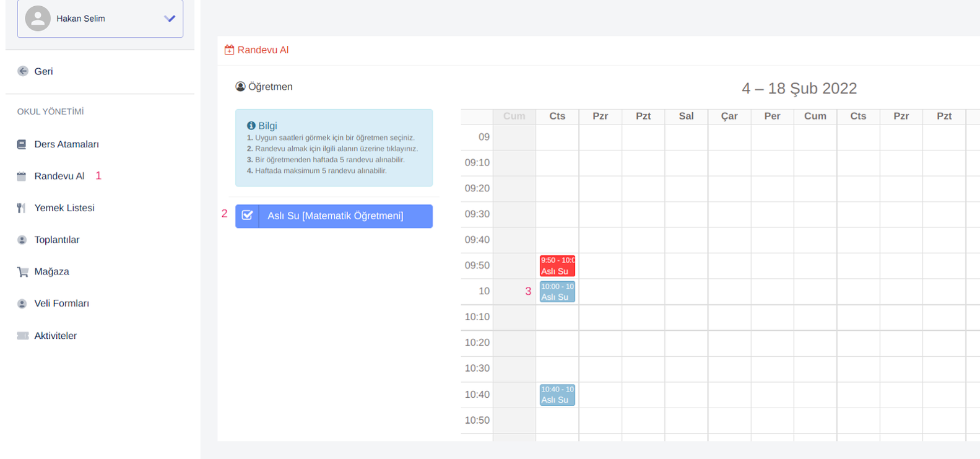The image size is (980, 459).
Task: Open the Toplantılar menu entry
Action: (57, 240)
